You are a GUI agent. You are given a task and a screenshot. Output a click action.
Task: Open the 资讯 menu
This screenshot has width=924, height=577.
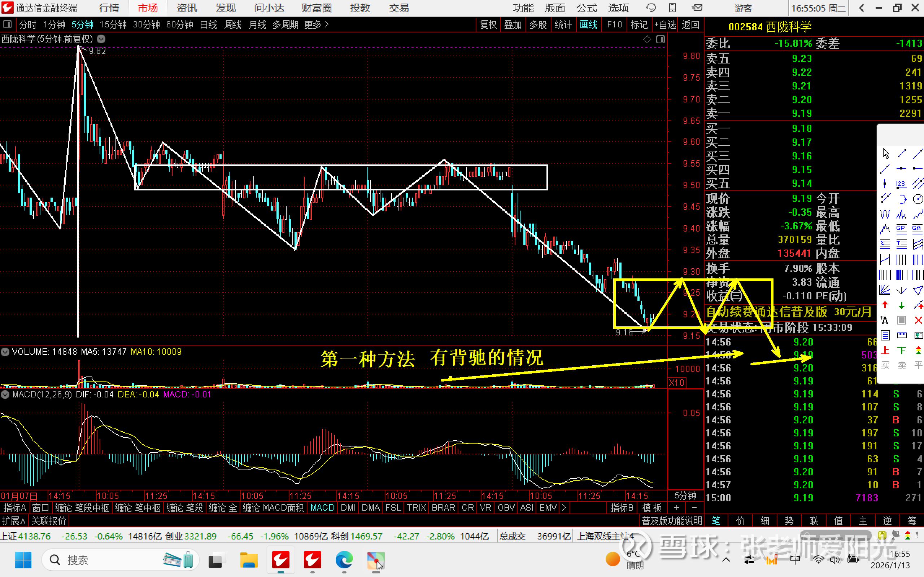click(x=187, y=8)
